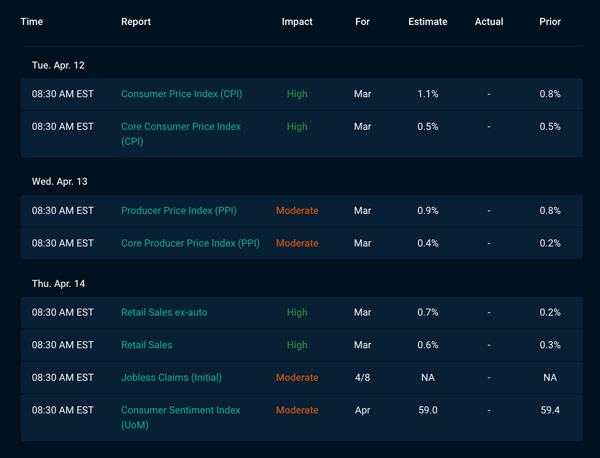Open the Retail Sales report link
Image resolution: width=600 pixels, height=458 pixels.
point(147,345)
